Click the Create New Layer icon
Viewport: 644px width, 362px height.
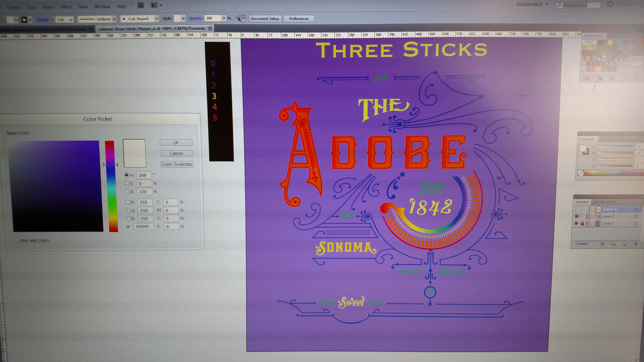pyautogui.click(x=624, y=244)
